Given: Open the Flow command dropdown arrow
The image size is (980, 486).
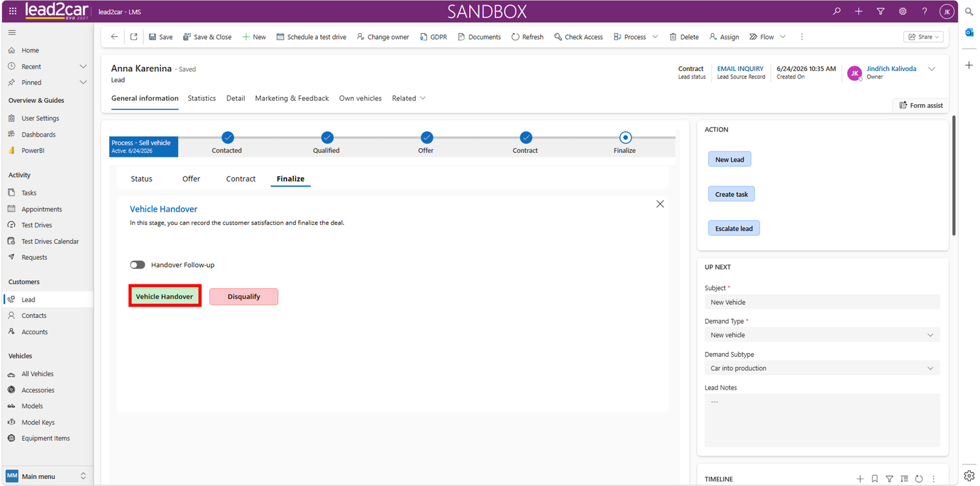Looking at the screenshot, I should pos(783,37).
